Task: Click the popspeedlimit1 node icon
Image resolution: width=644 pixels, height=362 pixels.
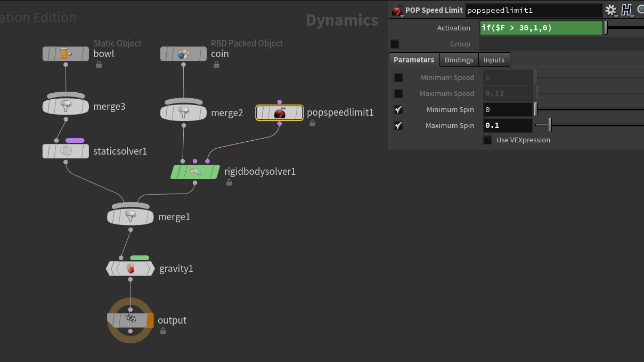Action: [x=280, y=113]
